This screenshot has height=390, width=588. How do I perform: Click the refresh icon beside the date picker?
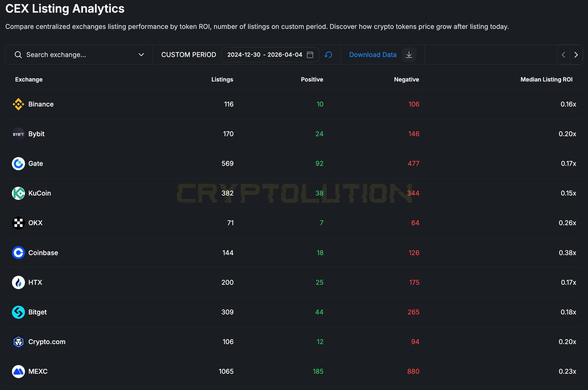coord(329,54)
